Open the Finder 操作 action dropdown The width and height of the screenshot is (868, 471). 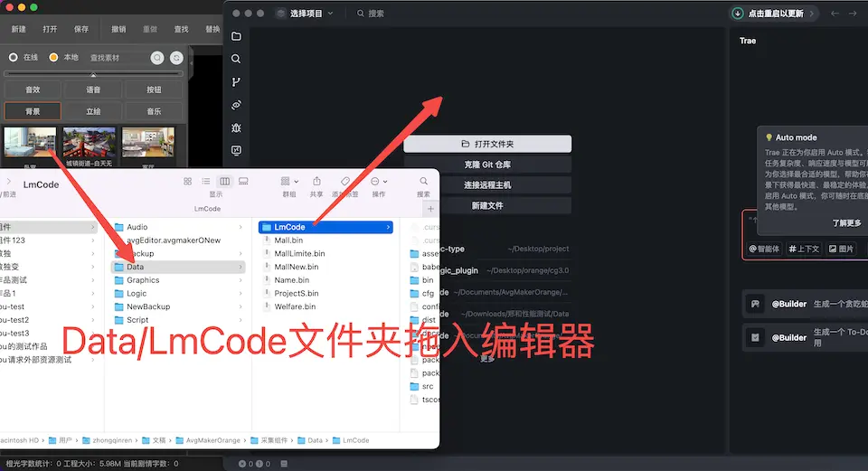tap(379, 182)
